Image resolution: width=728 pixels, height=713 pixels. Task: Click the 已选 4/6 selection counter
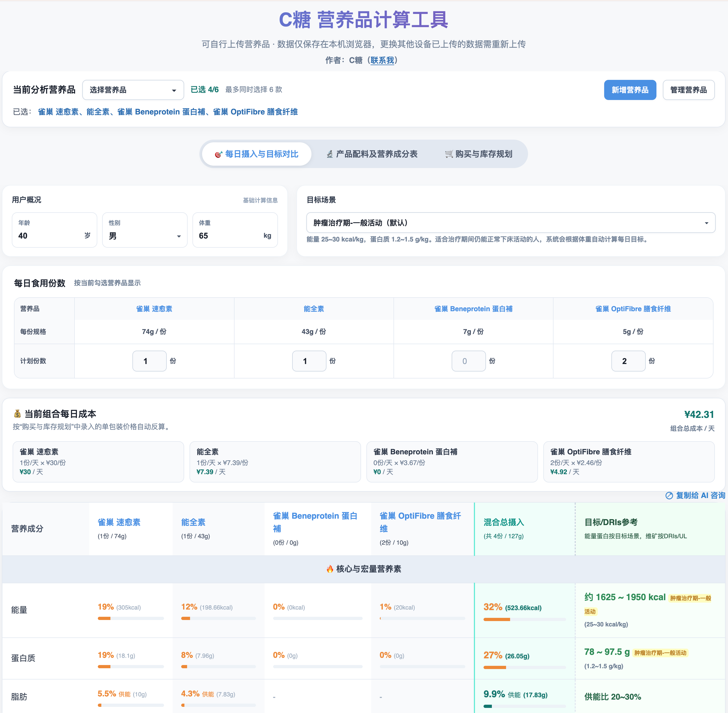click(205, 90)
